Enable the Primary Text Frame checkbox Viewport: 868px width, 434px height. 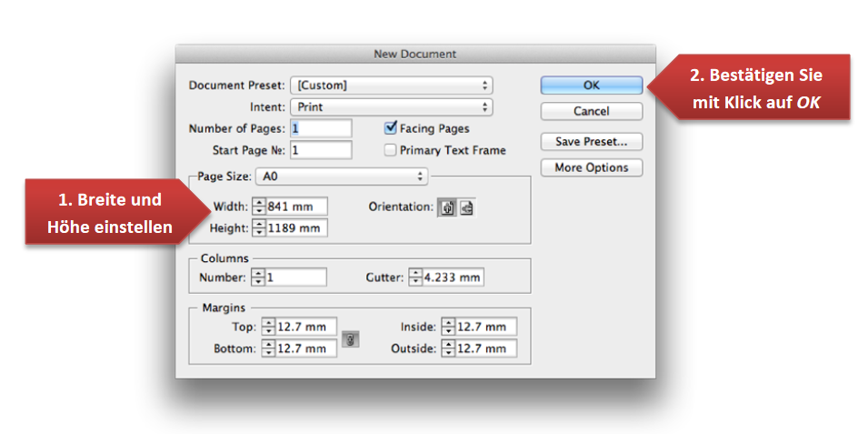(x=392, y=150)
